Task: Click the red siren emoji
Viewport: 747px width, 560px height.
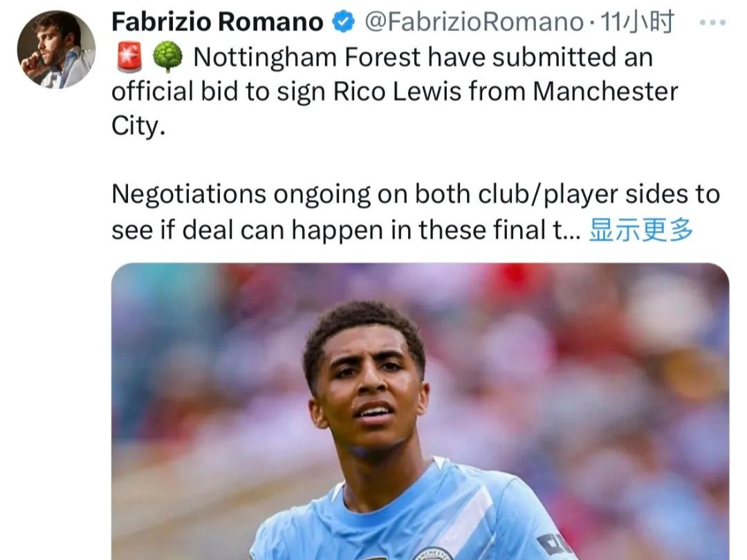Action: [129, 57]
